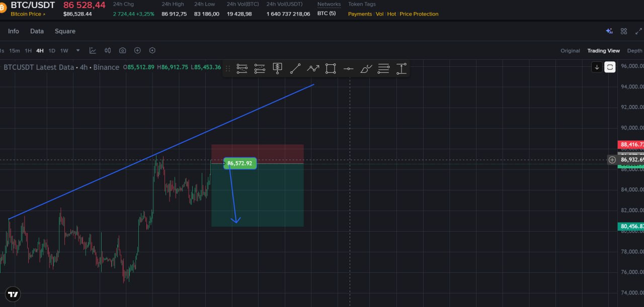This screenshot has height=307, width=644.
Task: Open the multi-chart grid layout icon
Action: click(624, 31)
